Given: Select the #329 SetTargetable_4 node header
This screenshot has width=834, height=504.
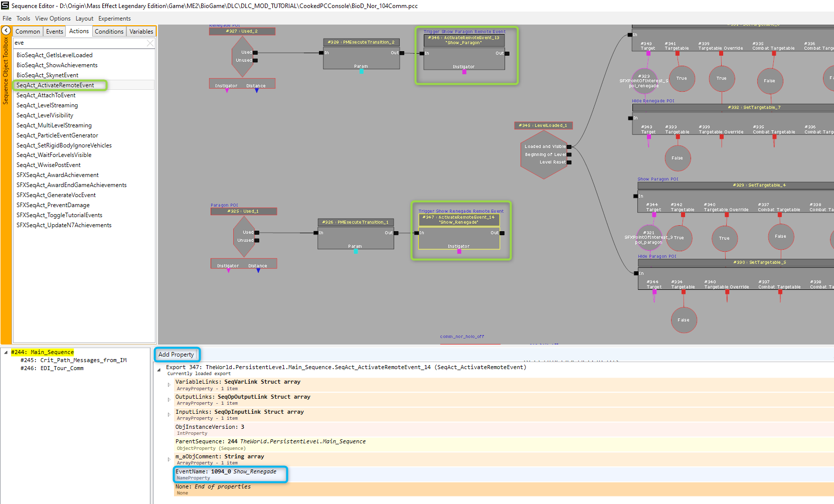Looking at the screenshot, I should (736, 185).
